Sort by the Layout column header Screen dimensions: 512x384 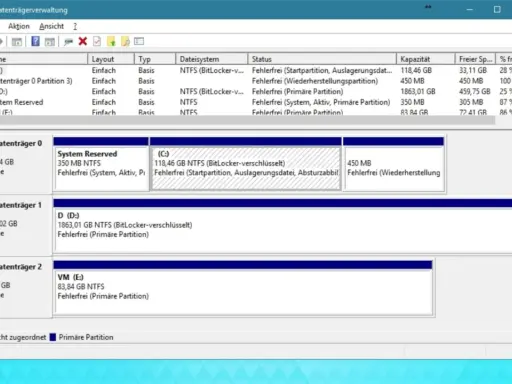pyautogui.click(x=111, y=59)
